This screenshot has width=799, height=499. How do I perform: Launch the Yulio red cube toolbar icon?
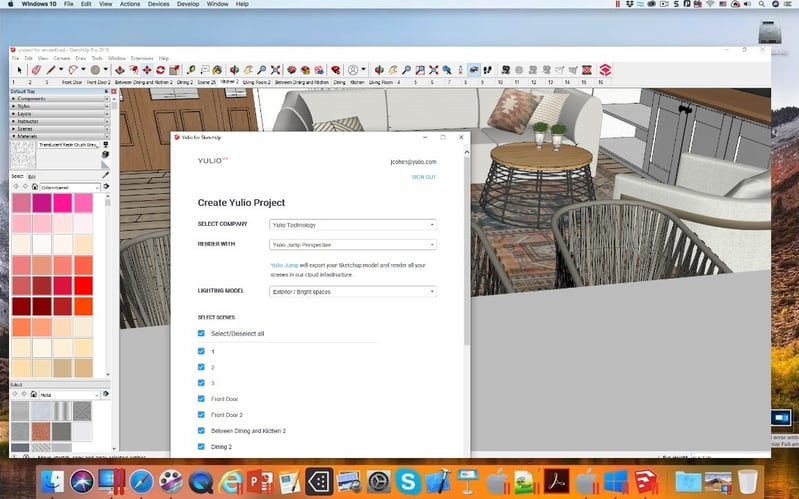point(605,70)
